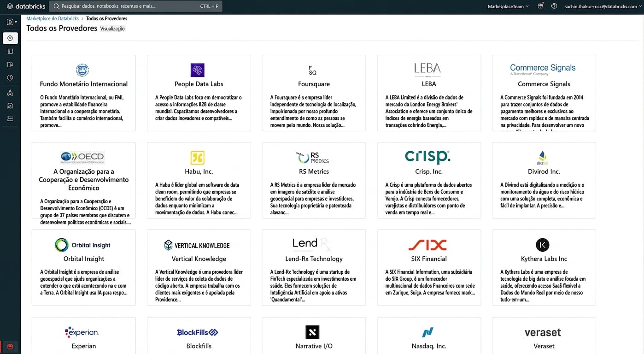644x354 pixels.
Task: Open the sachin.thakur user account dropdown
Action: click(602, 6)
